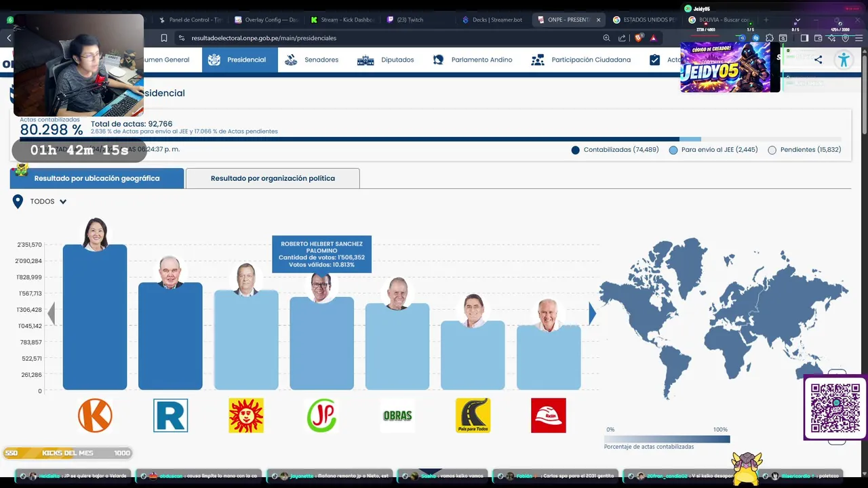The width and height of the screenshot is (868, 488).
Task: Show next candidates with right arrow
Action: tap(592, 313)
